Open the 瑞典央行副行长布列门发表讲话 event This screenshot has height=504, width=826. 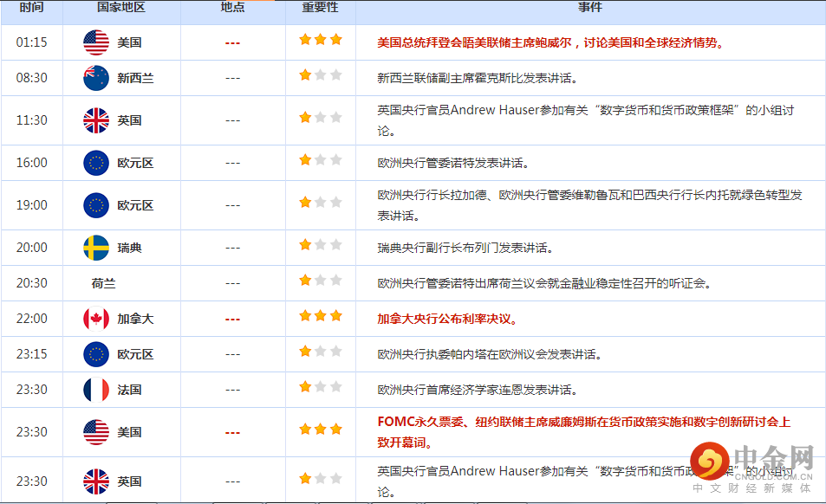tap(465, 248)
